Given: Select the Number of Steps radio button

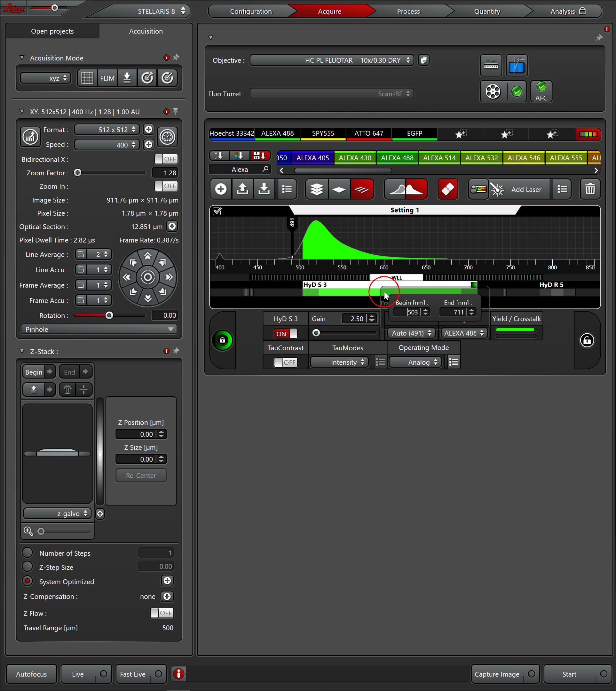Looking at the screenshot, I should coord(28,553).
